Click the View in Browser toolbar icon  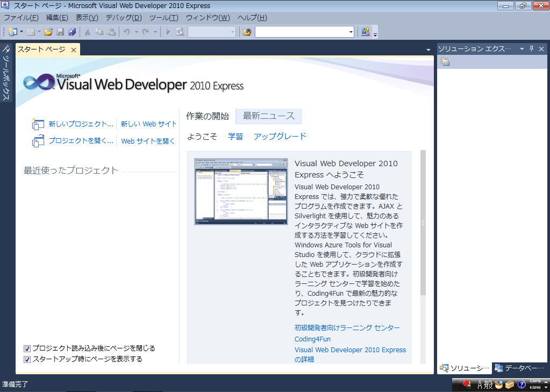(180, 32)
